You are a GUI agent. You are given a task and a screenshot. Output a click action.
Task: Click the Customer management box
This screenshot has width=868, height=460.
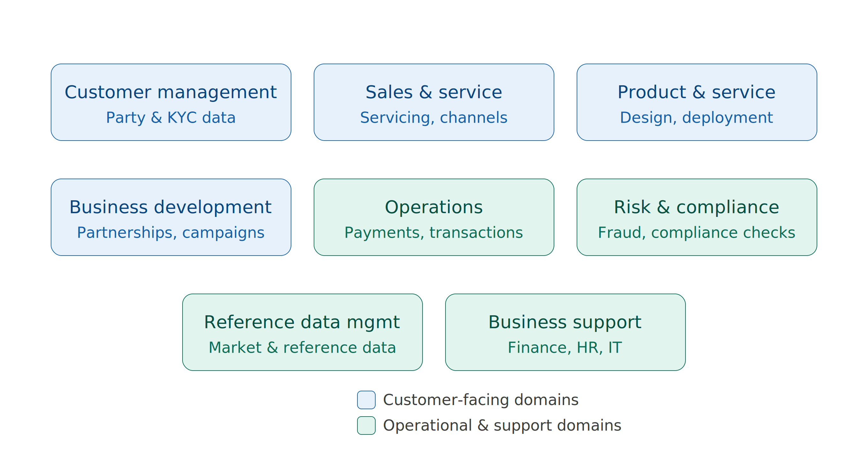171,102
